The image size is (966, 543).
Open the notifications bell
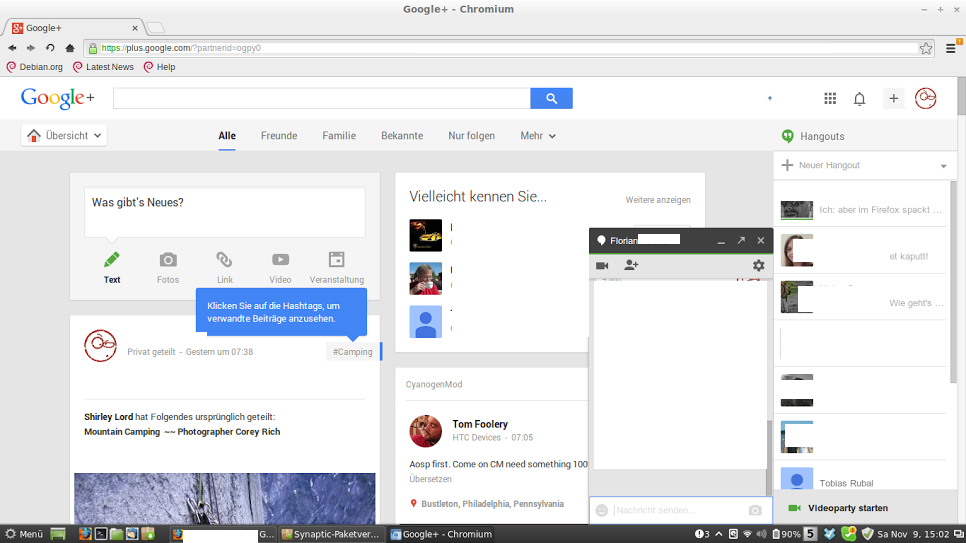tap(859, 99)
